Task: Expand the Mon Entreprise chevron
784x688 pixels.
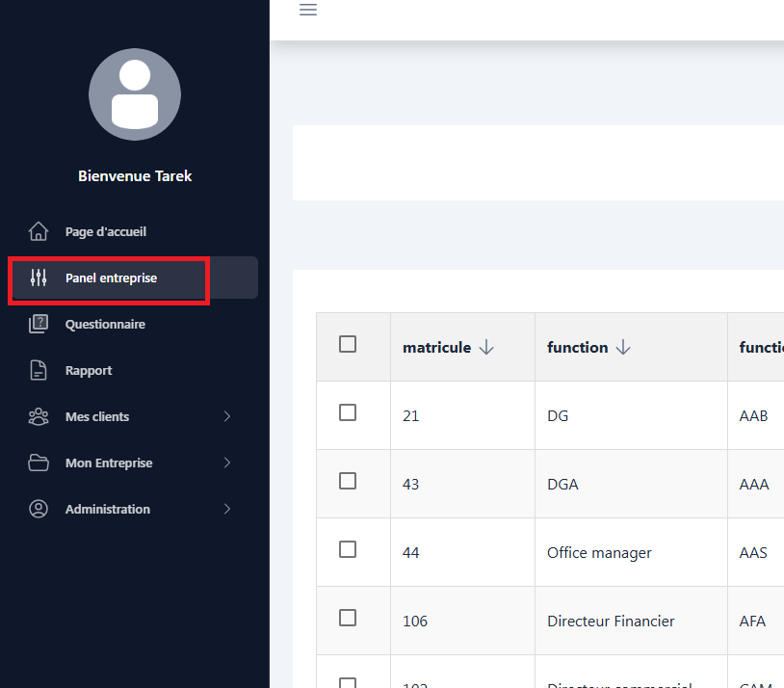Action: pyautogui.click(x=227, y=463)
